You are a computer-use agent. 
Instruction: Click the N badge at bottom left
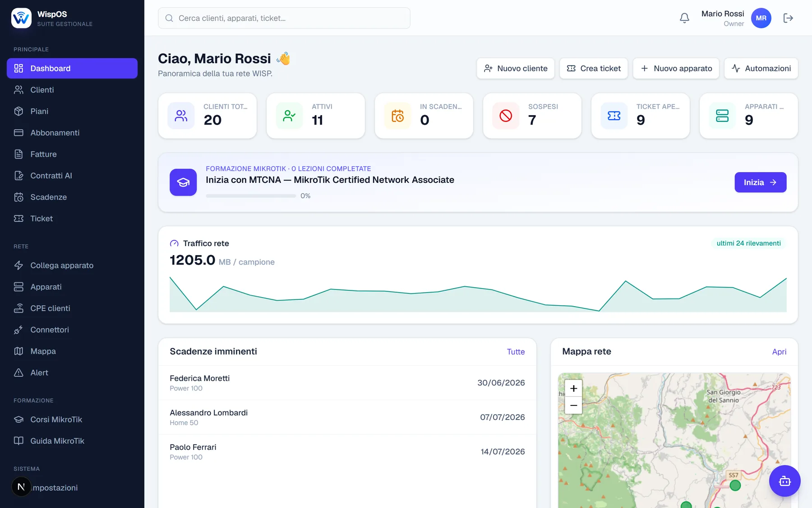click(x=21, y=487)
